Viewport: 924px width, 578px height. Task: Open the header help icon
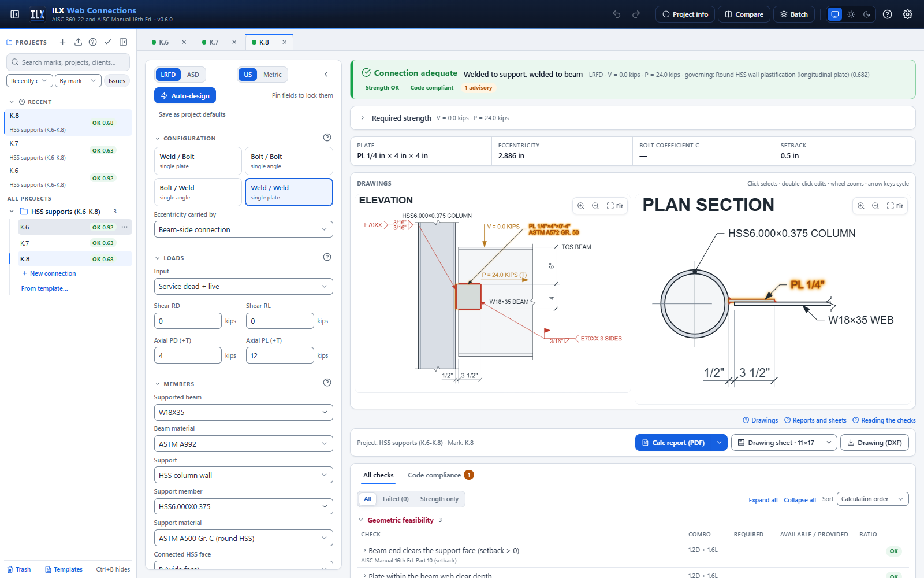[888, 14]
